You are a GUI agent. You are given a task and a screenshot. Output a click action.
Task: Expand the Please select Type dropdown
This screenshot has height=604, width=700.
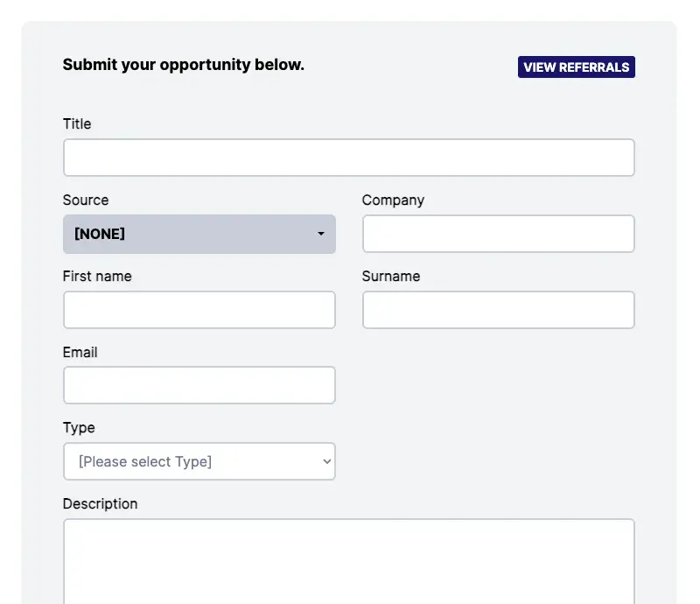pos(199,461)
